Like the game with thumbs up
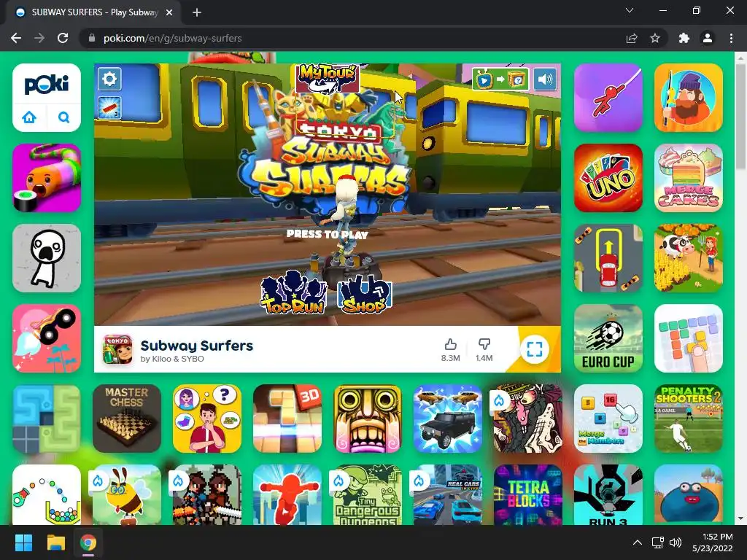The height and width of the screenshot is (560, 747). point(450,350)
